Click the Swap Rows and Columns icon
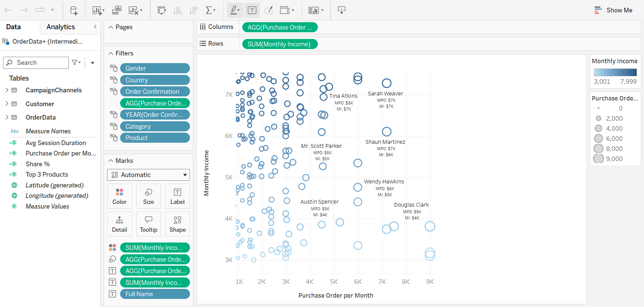Viewport: 644px width, 307px height. tap(162, 10)
